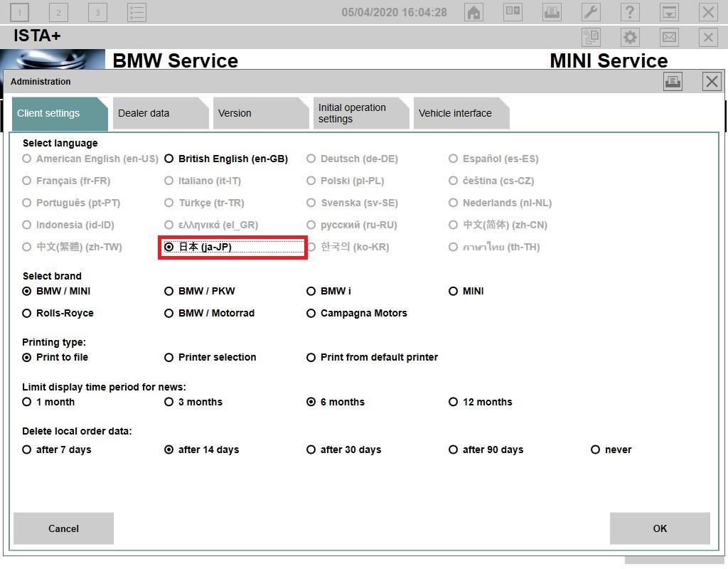The image size is (728, 569).
Task: Delete local order data after 7 days
Action: pyautogui.click(x=57, y=450)
